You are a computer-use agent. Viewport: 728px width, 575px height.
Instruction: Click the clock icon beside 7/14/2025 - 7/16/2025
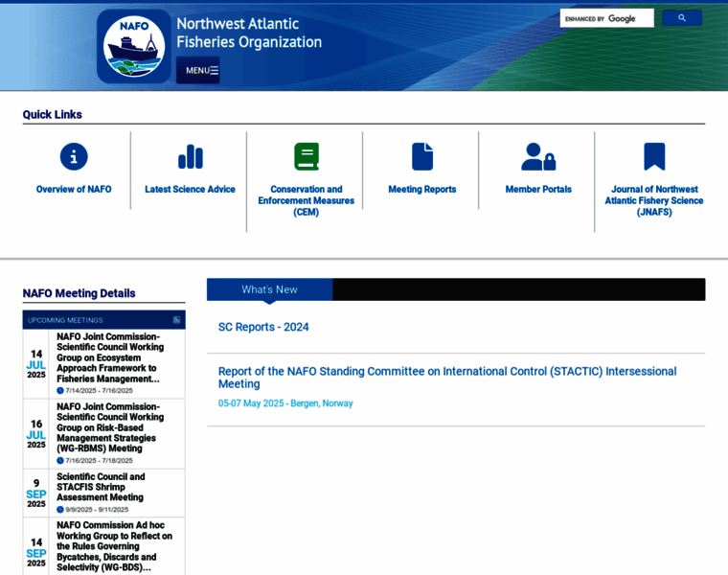pyautogui.click(x=60, y=391)
